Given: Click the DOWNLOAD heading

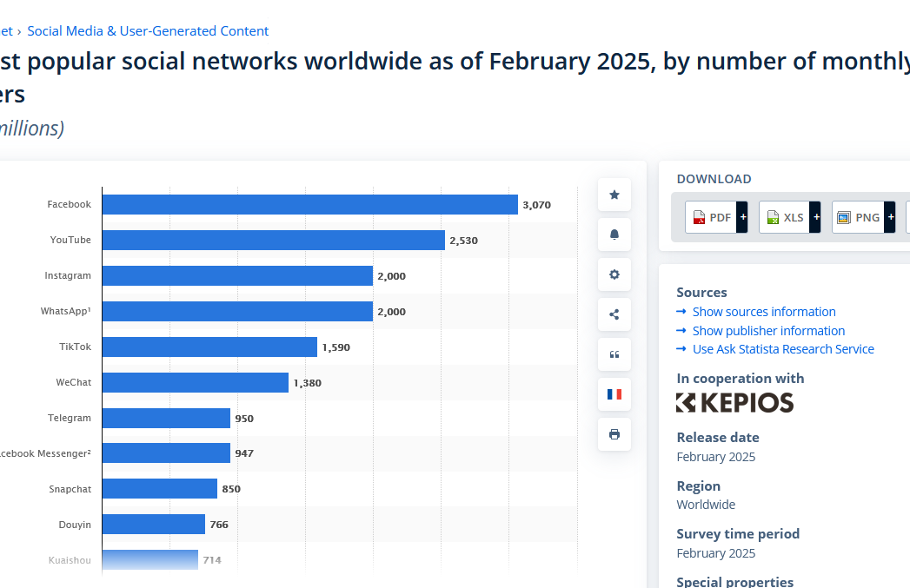Looking at the screenshot, I should point(714,179).
